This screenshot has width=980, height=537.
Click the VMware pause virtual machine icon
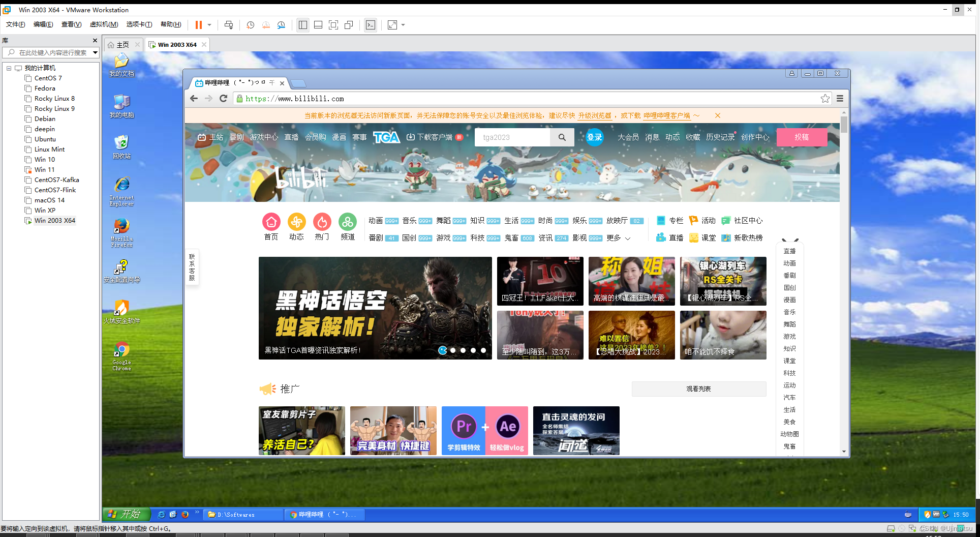click(x=198, y=25)
